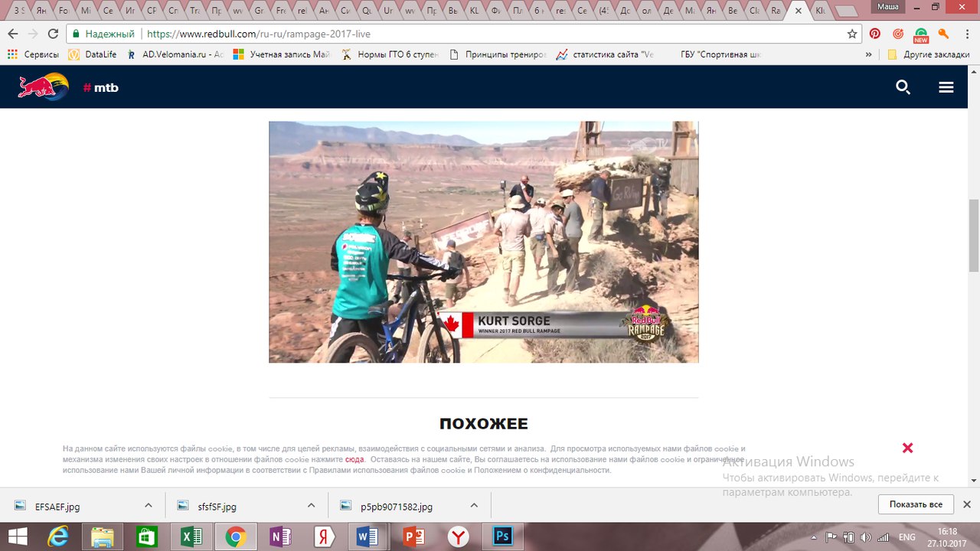This screenshot has width=980, height=551.
Task: Expand options for p5pb9071582.jpg download
Action: point(475,505)
